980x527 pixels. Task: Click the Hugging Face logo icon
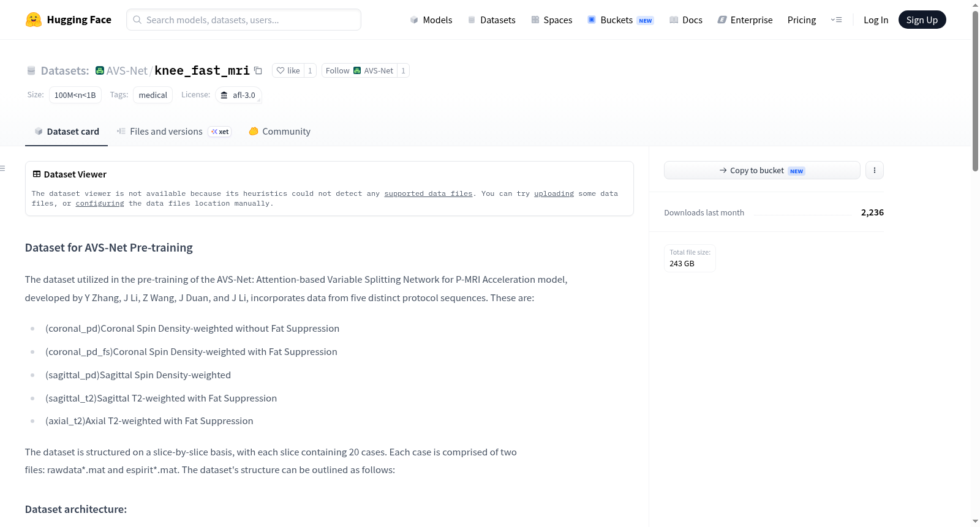point(34,20)
